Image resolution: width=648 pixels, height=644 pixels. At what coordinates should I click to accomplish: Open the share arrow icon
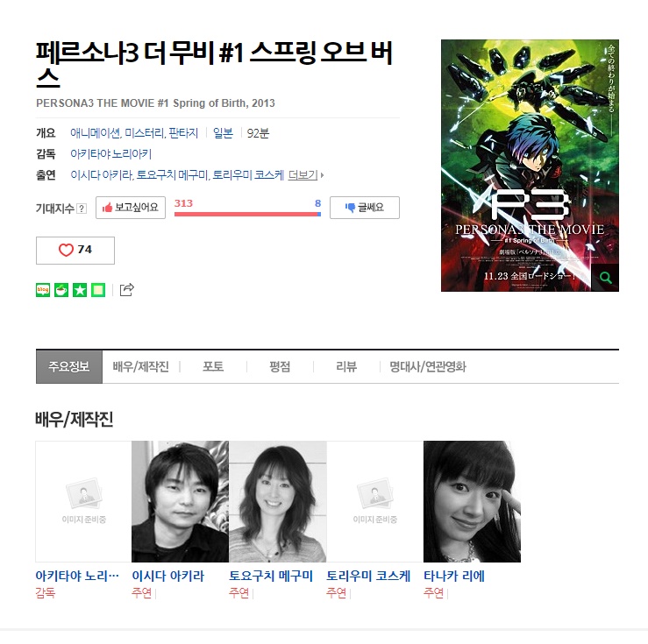click(x=127, y=290)
